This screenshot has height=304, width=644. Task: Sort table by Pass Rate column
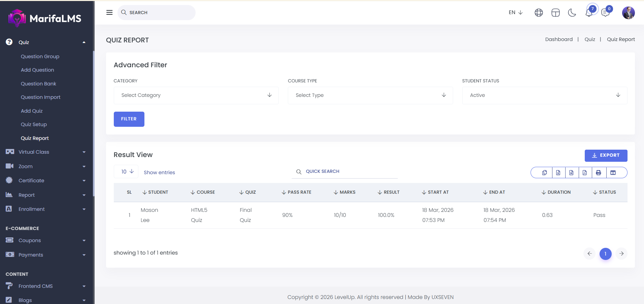pos(297,192)
